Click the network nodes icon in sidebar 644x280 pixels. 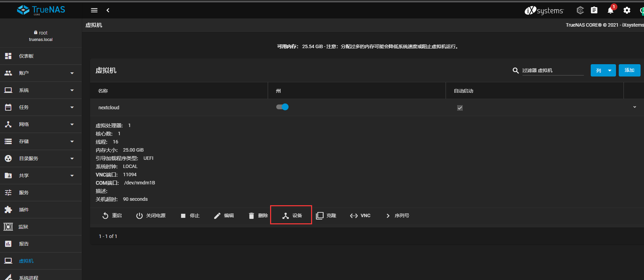tap(8, 124)
